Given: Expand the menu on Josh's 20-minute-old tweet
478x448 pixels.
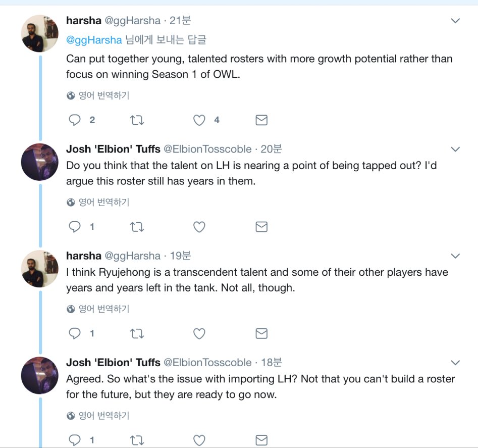Looking at the screenshot, I should pyautogui.click(x=455, y=150).
